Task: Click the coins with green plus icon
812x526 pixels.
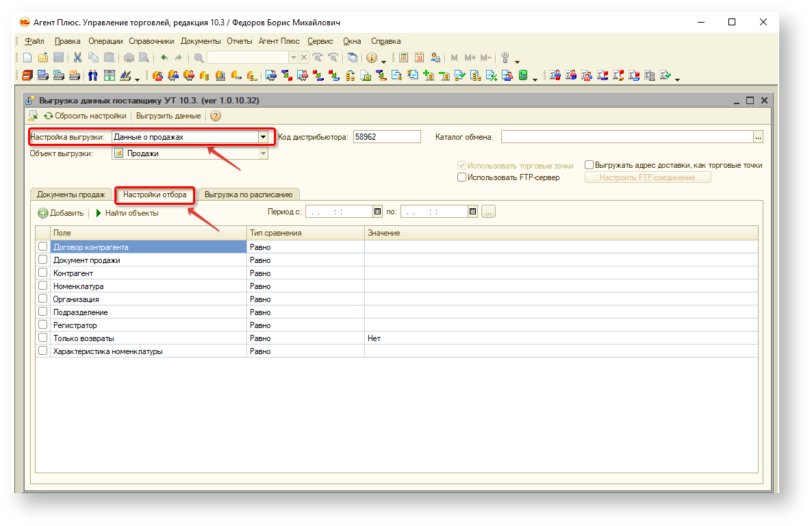Action: click(429, 75)
